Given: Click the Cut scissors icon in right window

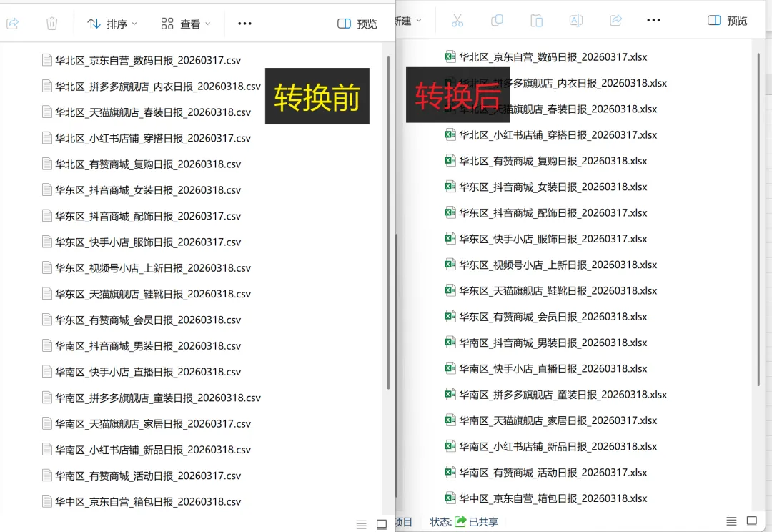Looking at the screenshot, I should (457, 20).
